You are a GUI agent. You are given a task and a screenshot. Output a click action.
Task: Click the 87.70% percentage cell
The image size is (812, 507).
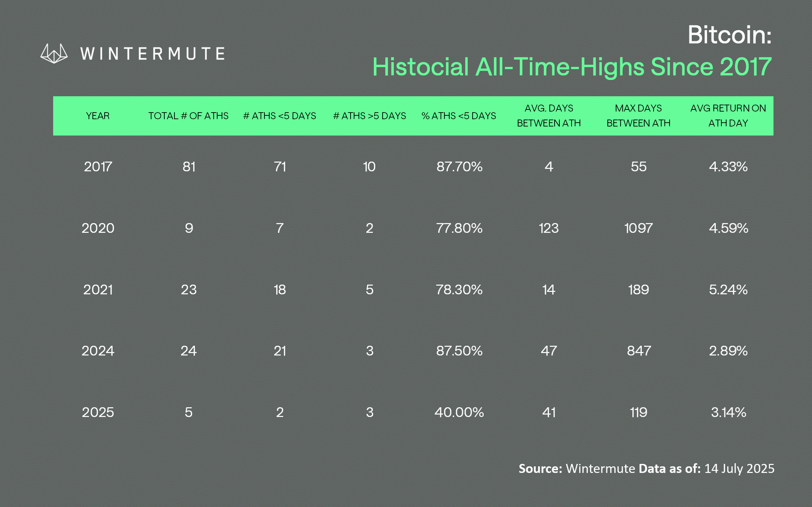459,167
